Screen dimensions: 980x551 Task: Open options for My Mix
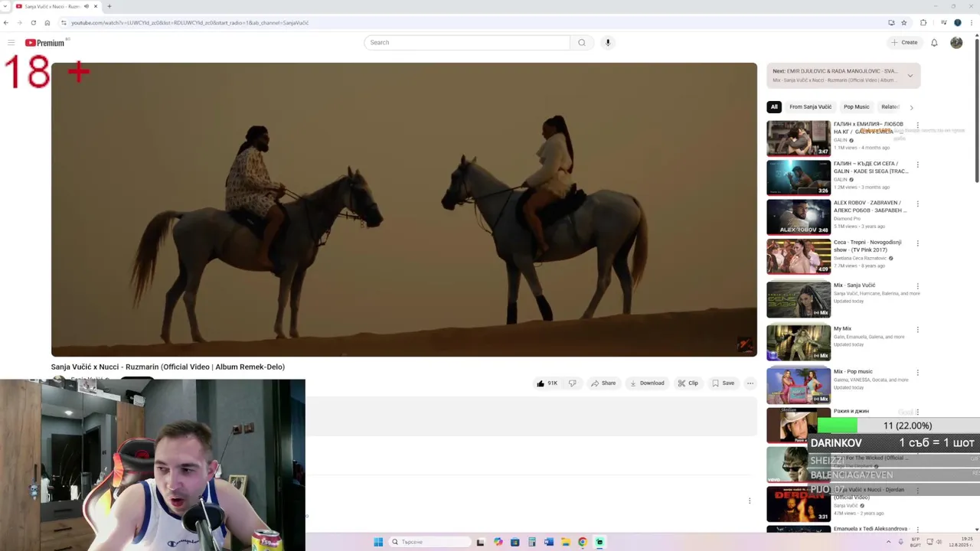coord(917,330)
